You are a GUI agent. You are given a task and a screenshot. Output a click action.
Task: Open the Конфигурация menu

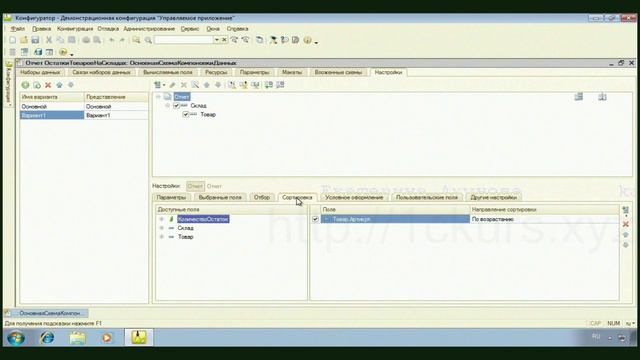click(75, 29)
